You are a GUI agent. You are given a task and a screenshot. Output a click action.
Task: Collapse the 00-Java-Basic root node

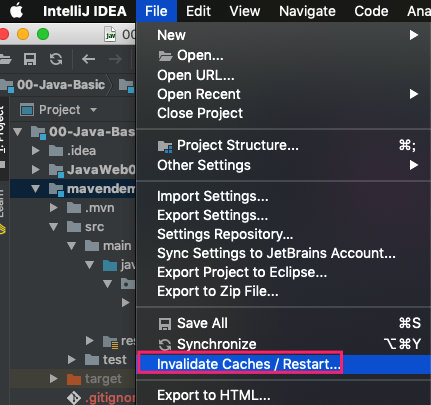tap(18, 132)
